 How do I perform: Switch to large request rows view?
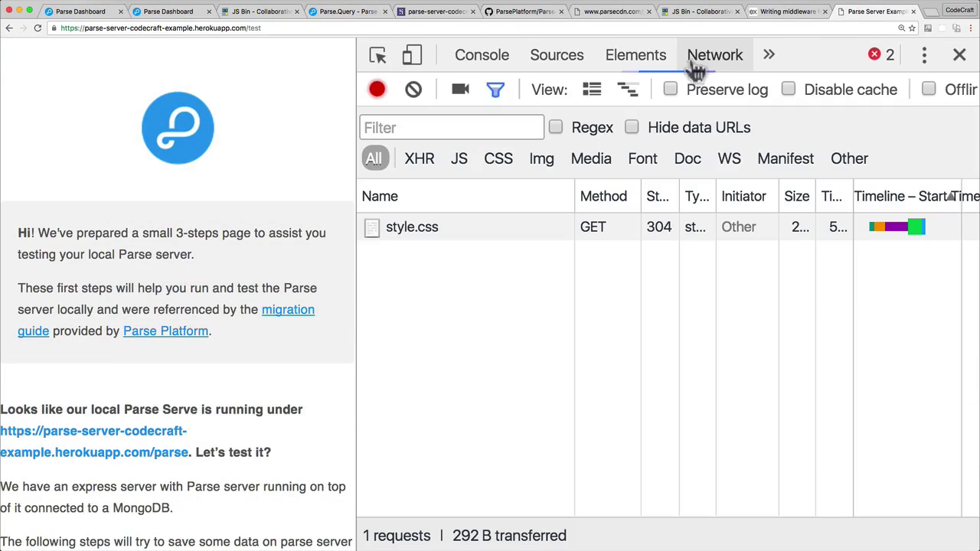point(592,90)
